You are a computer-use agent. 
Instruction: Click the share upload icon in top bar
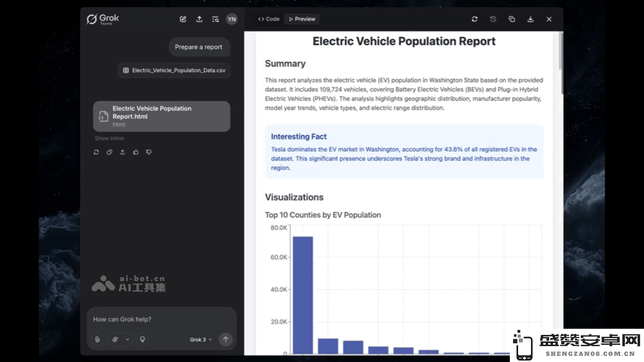pos(199,19)
